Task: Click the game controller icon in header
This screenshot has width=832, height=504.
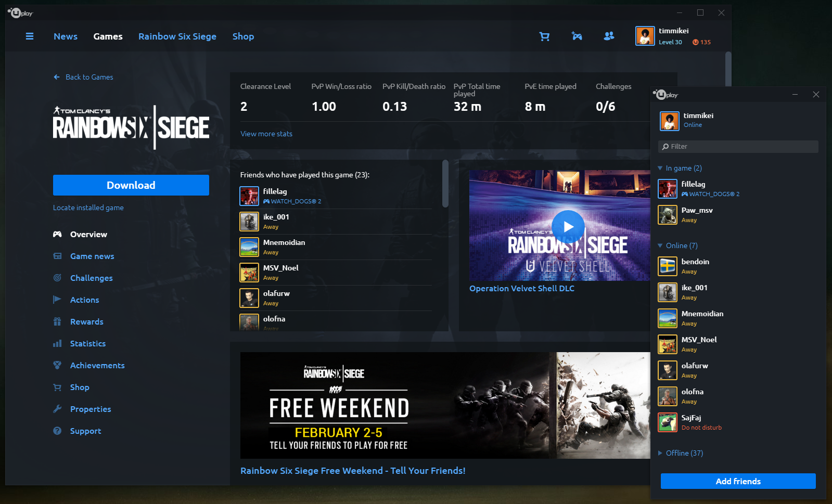Action: (x=577, y=36)
